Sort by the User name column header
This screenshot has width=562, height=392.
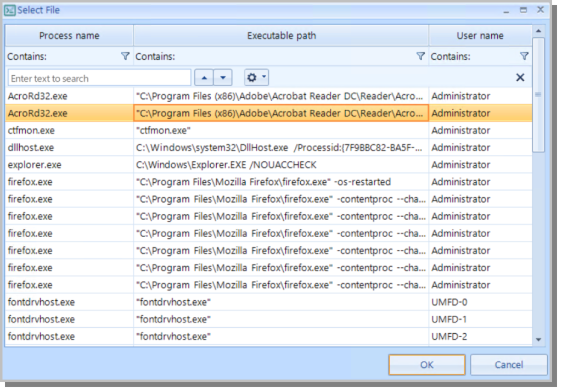(x=480, y=35)
